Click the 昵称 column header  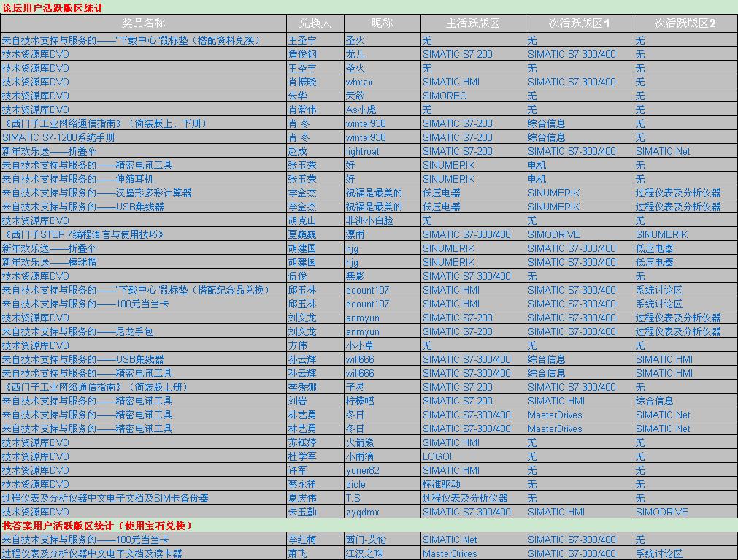[x=383, y=23]
